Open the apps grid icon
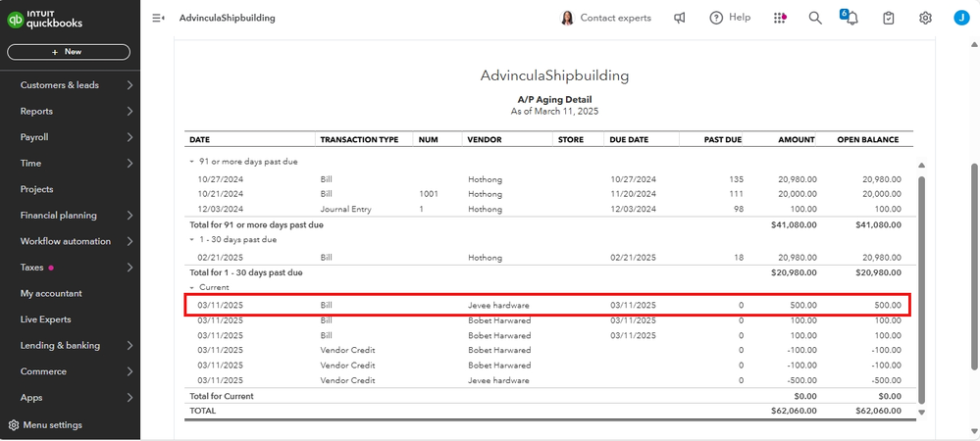Screen dimensions: 980x441 (x=780, y=18)
